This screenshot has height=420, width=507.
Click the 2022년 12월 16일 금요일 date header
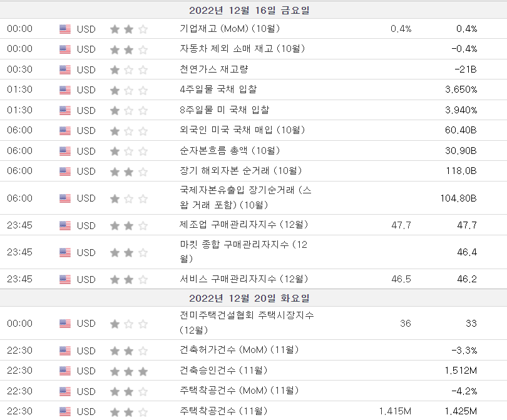(249, 10)
